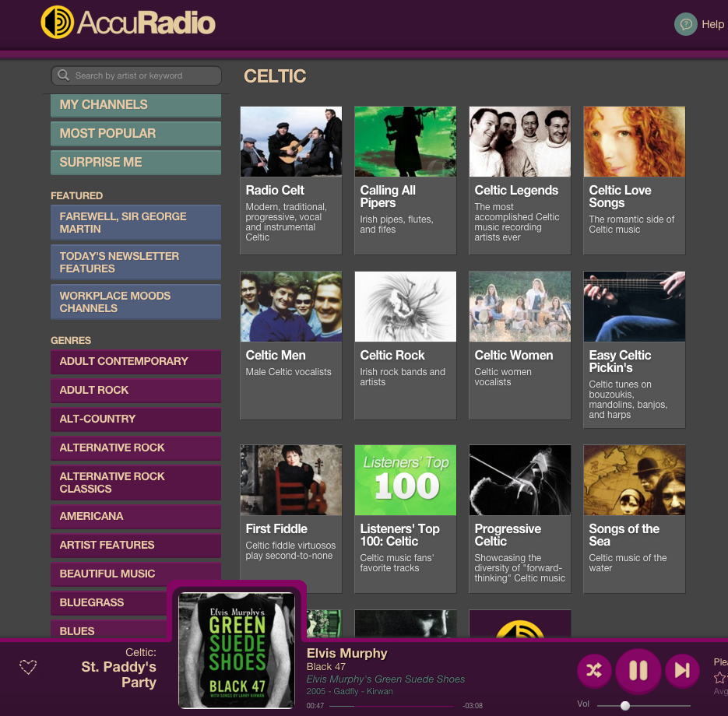Image resolution: width=728 pixels, height=716 pixels.
Task: Choose the Alternative Rock genre
Action: [x=135, y=447]
